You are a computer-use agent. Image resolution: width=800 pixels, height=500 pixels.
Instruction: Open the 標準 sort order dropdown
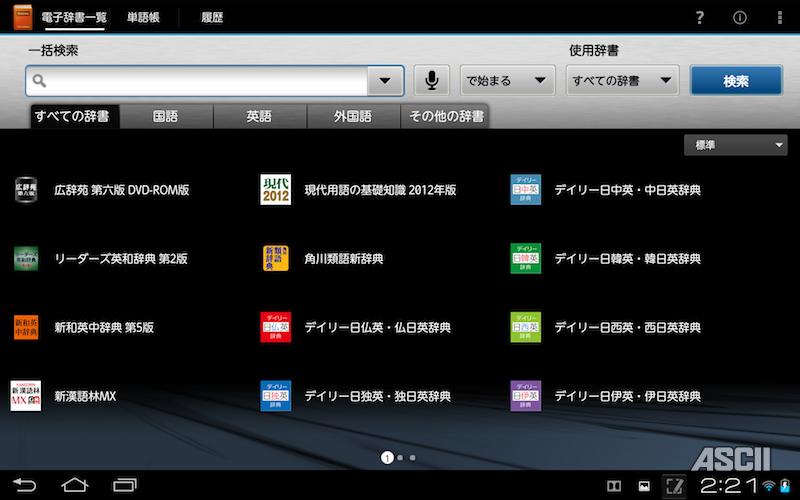click(735, 145)
